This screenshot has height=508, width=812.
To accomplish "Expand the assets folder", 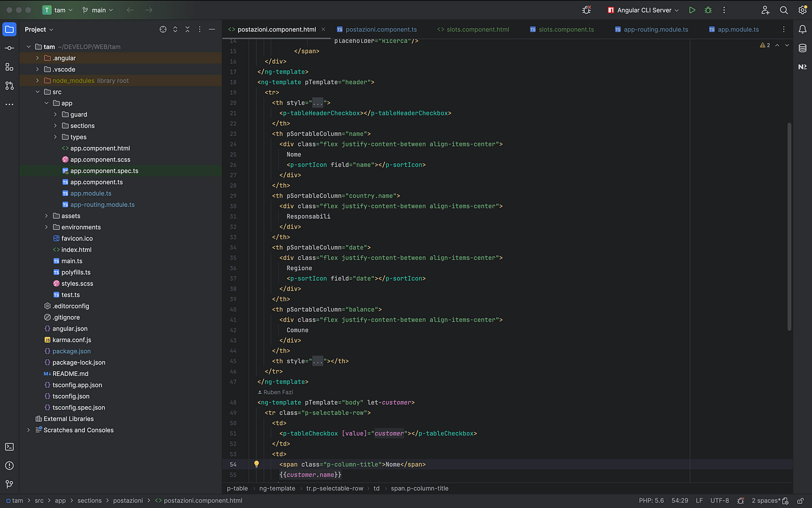I will point(47,216).
